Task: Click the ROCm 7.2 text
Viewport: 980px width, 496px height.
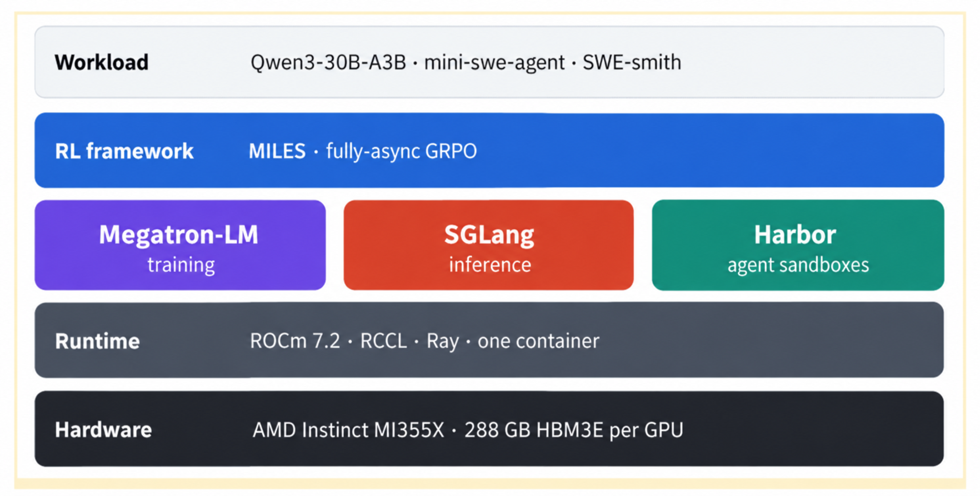Action: pos(295,341)
